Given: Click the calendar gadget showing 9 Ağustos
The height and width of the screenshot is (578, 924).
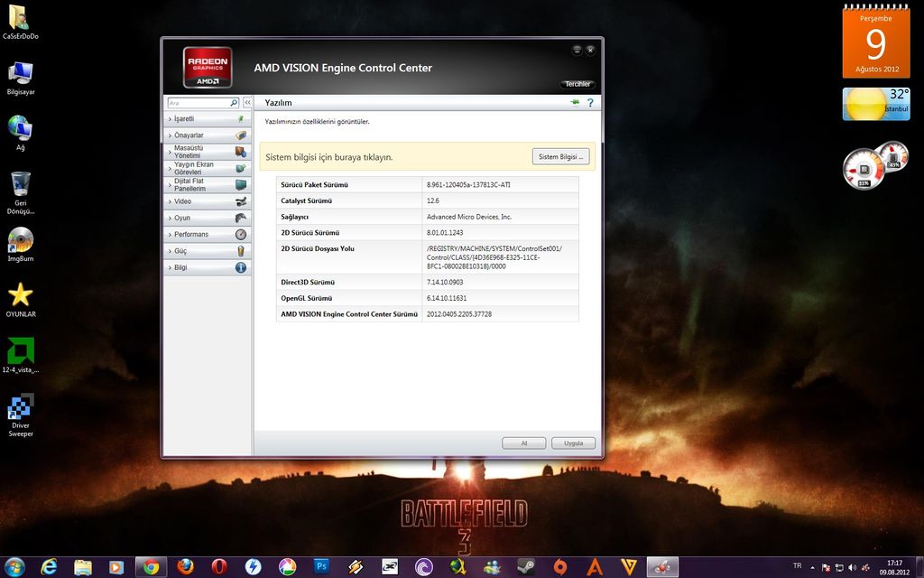Looking at the screenshot, I should 875,42.
